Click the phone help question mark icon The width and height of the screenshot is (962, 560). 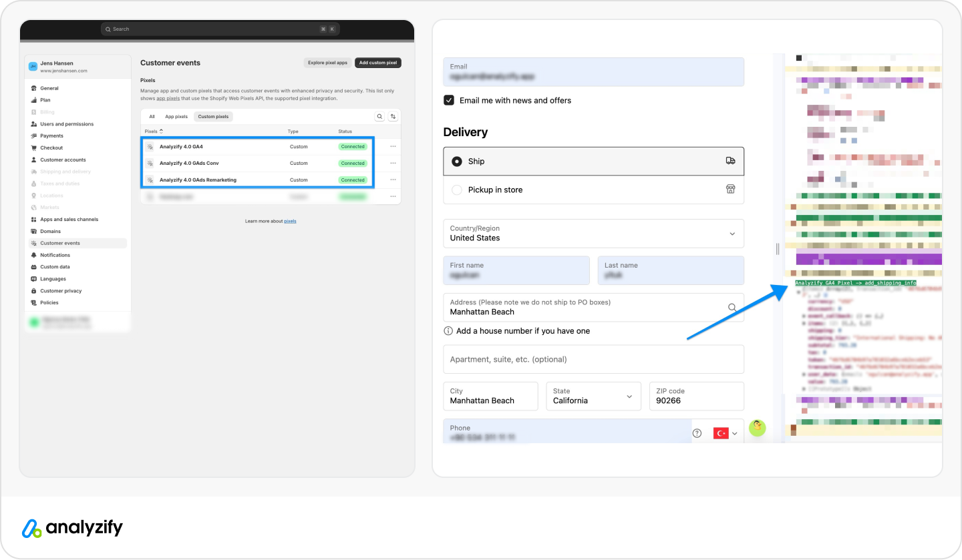click(697, 433)
